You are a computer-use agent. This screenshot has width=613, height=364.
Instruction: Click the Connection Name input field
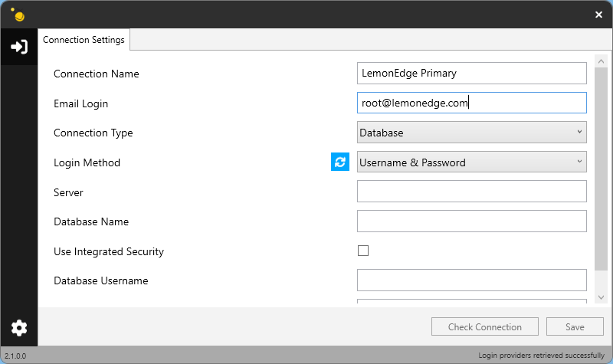(x=471, y=73)
